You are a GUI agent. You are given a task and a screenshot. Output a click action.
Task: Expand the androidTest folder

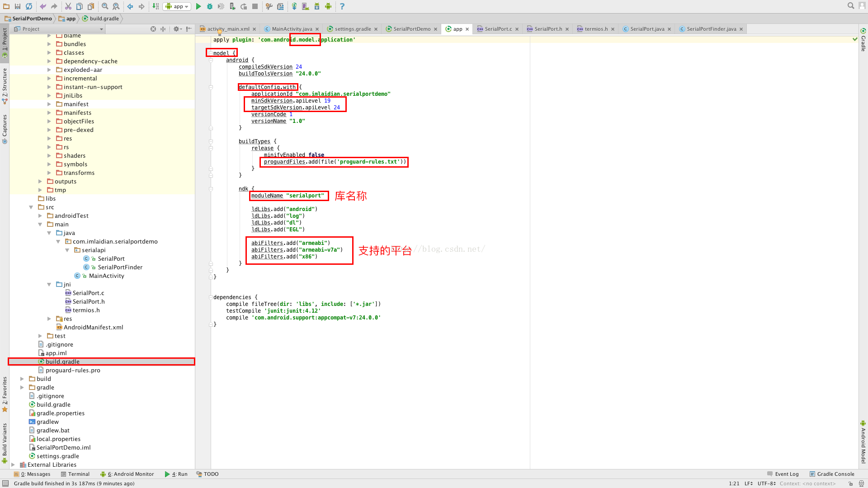tap(40, 216)
